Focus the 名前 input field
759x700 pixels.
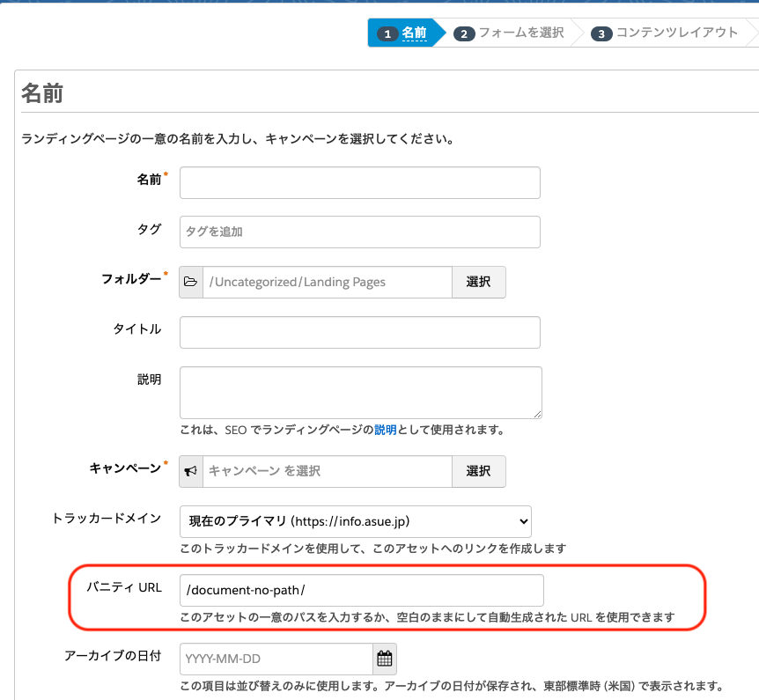click(x=359, y=182)
